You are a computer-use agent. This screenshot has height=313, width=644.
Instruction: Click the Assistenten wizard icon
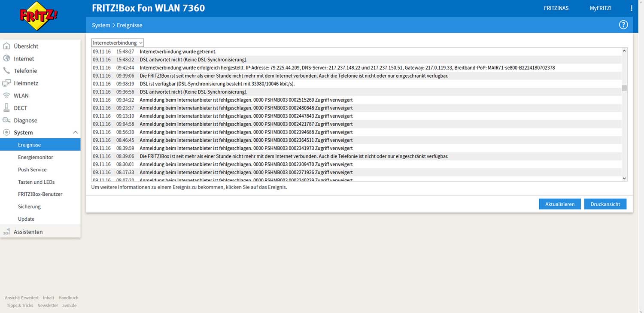pos(6,232)
